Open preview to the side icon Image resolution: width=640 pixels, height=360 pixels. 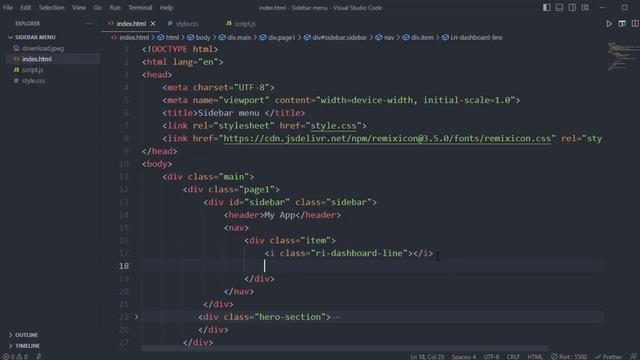click(622, 24)
